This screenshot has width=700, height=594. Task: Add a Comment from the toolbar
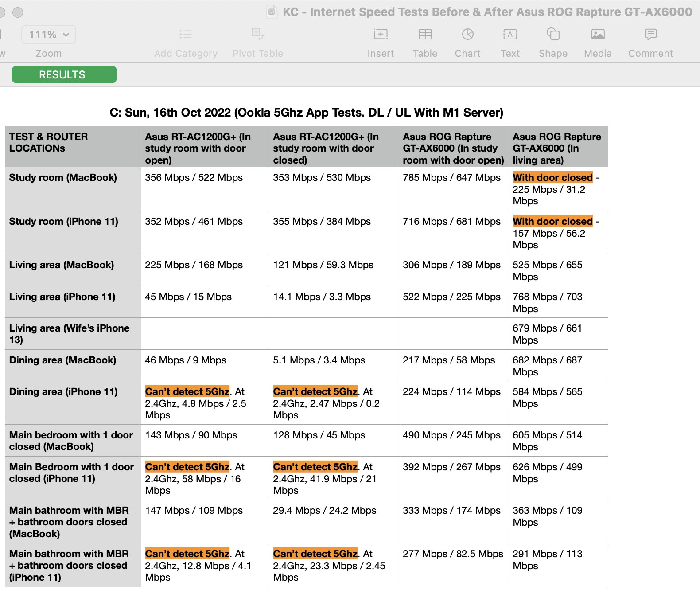[651, 34]
